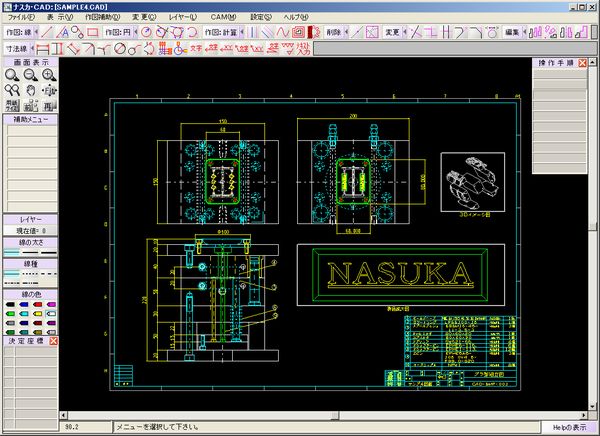Select the trim intersecting lines tool
600x436 pixels.
pyautogui.click(x=415, y=32)
